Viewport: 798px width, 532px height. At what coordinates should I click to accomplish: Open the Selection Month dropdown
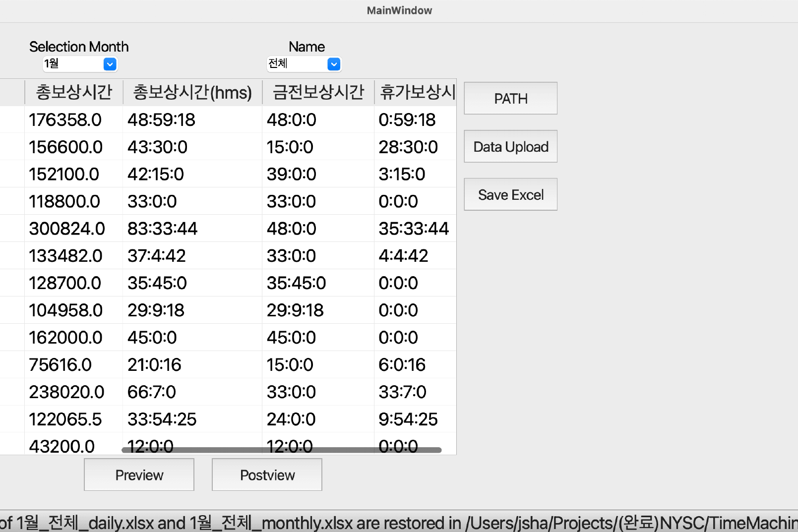pos(80,64)
